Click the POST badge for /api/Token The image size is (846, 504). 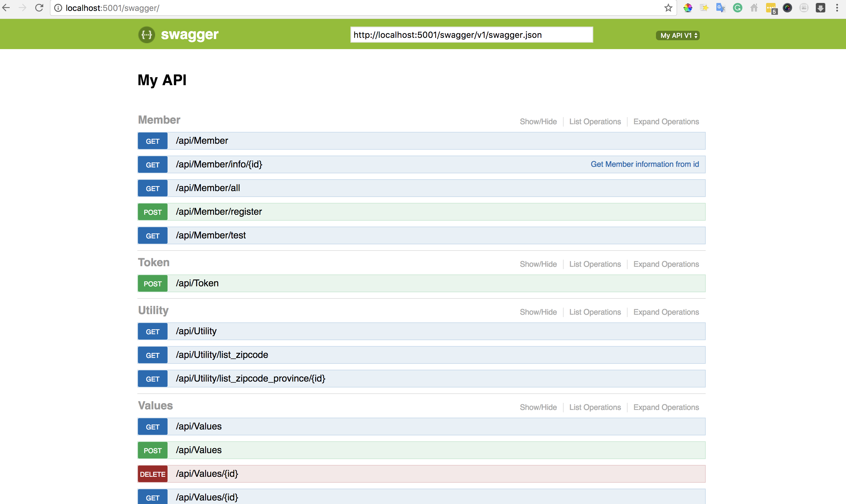click(x=153, y=284)
